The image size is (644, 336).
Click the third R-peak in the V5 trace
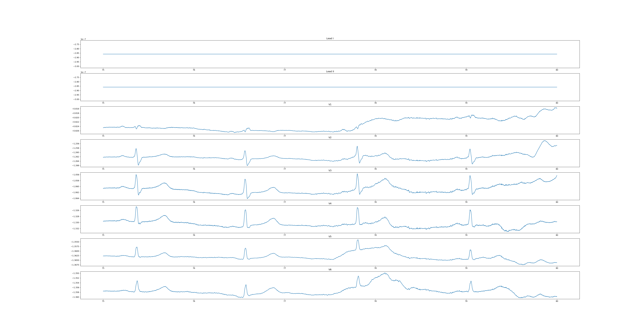point(358,240)
